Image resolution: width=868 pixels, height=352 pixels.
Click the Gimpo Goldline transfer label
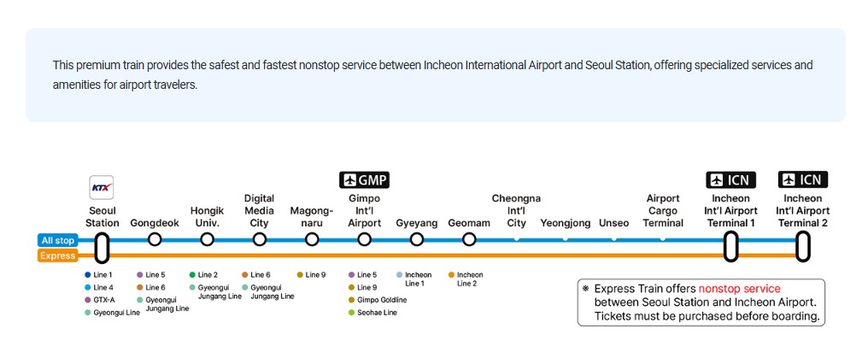point(382,300)
